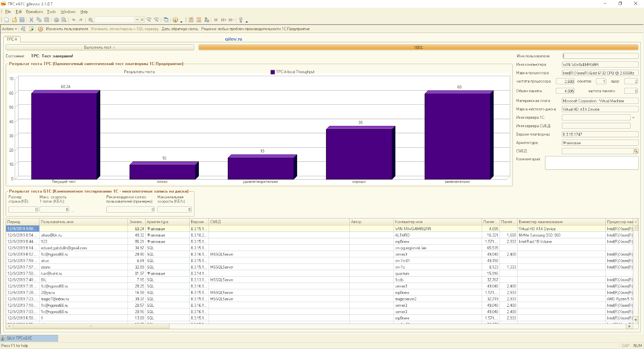Click the table's vertical scrollbar down arrow
This screenshot has width=644, height=349.
[636, 320]
